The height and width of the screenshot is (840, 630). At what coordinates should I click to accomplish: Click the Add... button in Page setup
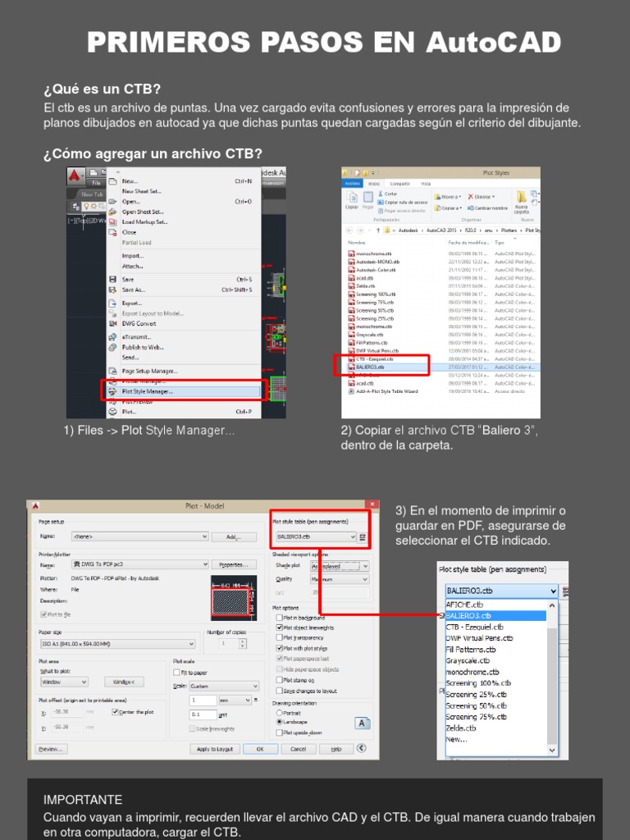[x=234, y=536]
